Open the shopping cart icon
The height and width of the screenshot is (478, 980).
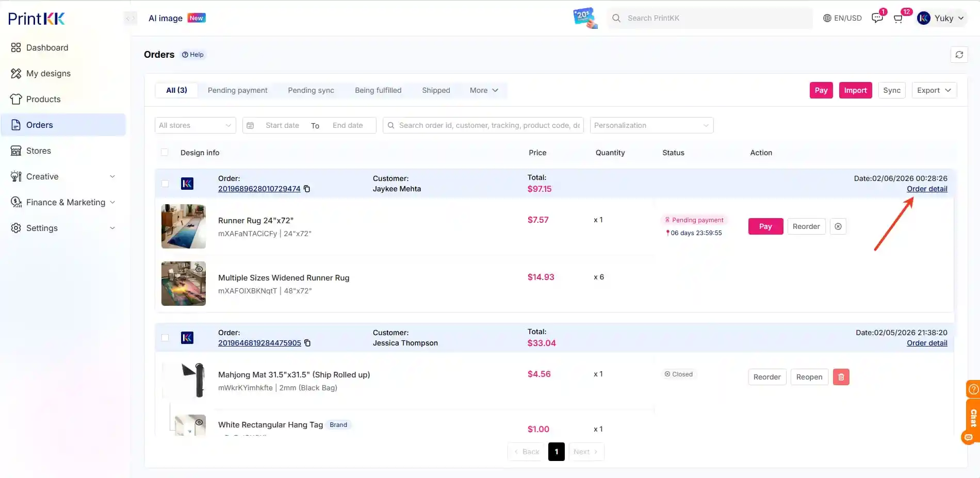898,19
